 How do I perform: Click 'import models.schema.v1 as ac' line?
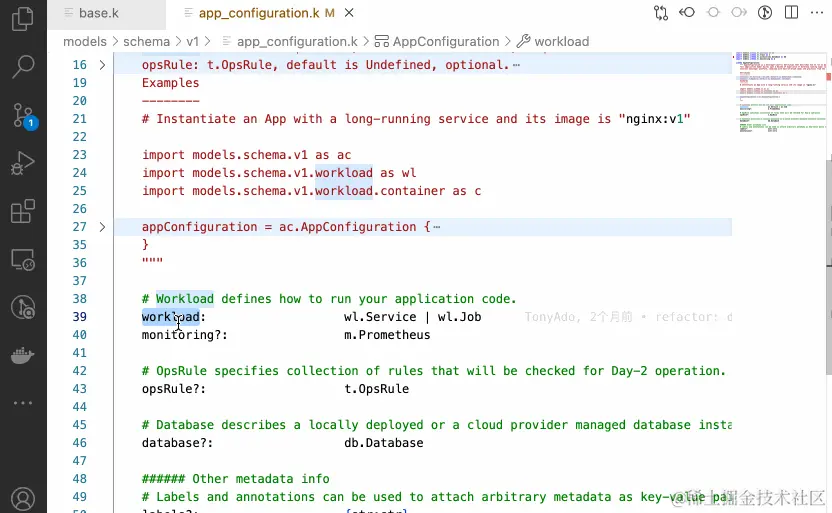pyautogui.click(x=246, y=155)
